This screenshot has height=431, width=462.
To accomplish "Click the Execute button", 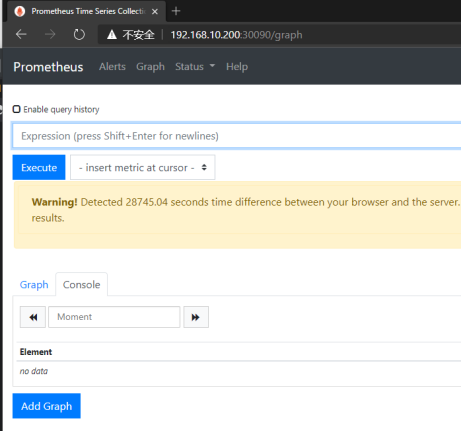I will [x=39, y=167].
